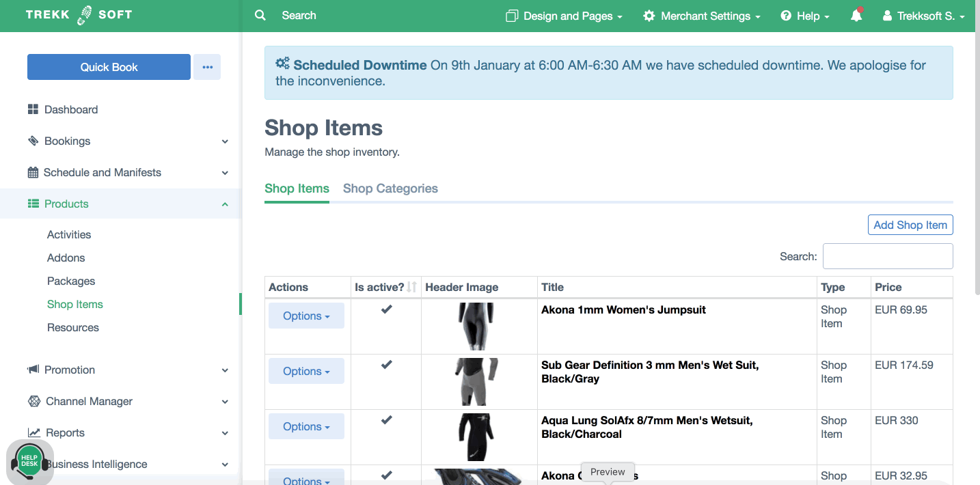Expand the Channel Manager chevron
The height and width of the screenshot is (485, 980).
(225, 402)
